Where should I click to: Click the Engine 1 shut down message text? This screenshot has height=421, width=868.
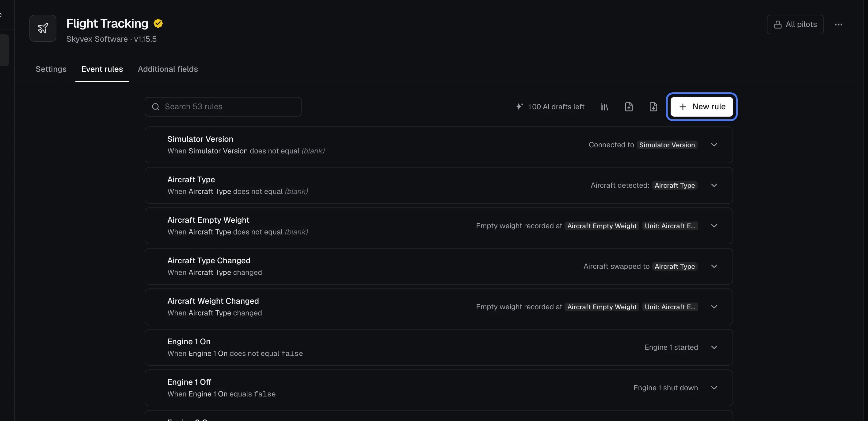pyautogui.click(x=665, y=388)
